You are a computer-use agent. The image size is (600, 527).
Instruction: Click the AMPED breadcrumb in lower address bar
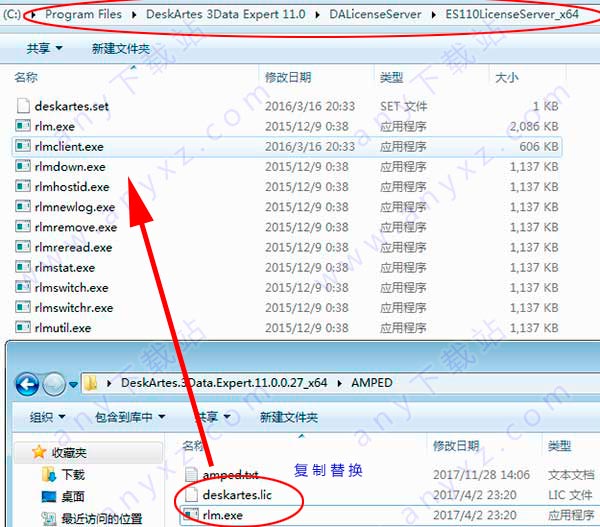[x=372, y=383]
